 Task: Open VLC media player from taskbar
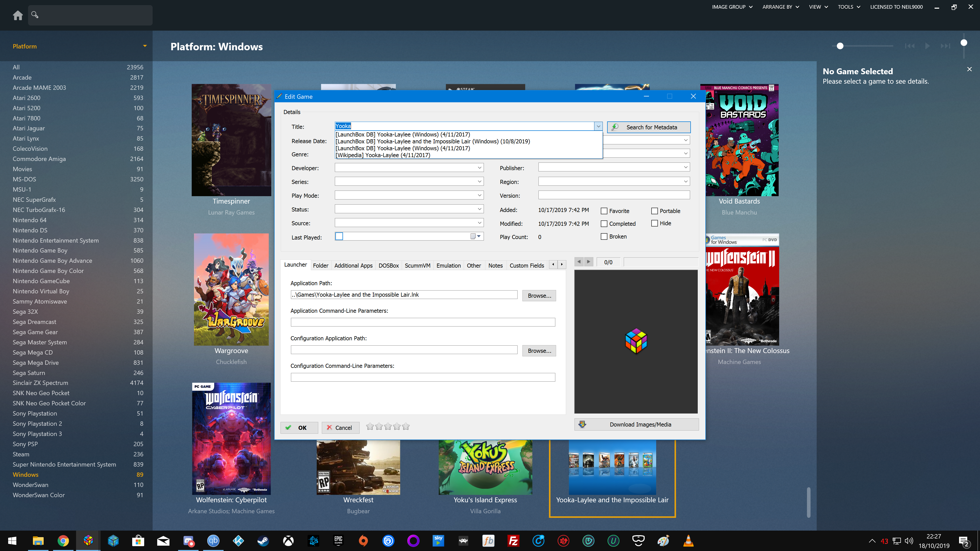tap(688, 540)
